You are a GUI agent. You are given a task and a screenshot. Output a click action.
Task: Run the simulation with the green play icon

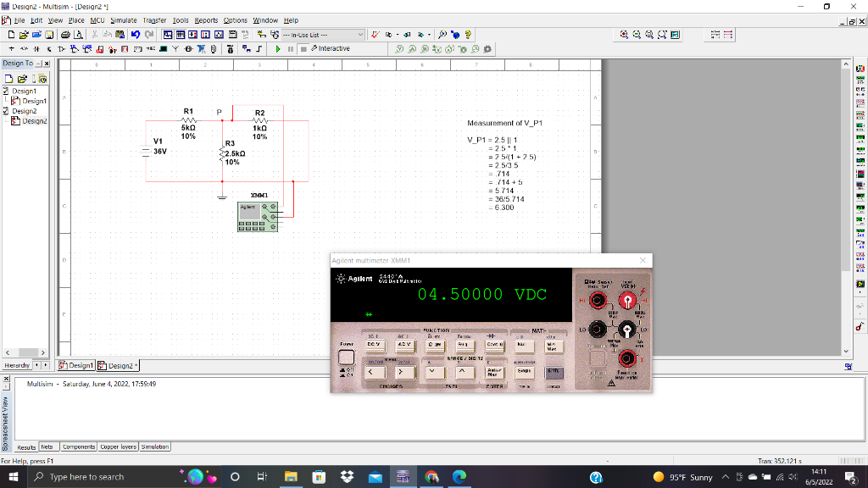[277, 49]
